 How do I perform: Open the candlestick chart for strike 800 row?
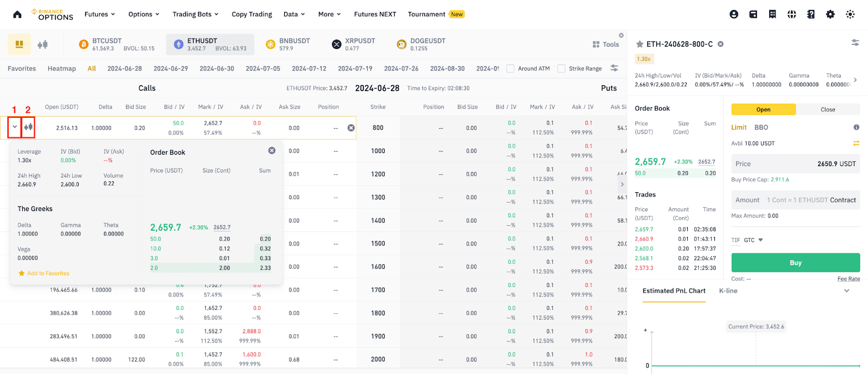click(x=28, y=127)
